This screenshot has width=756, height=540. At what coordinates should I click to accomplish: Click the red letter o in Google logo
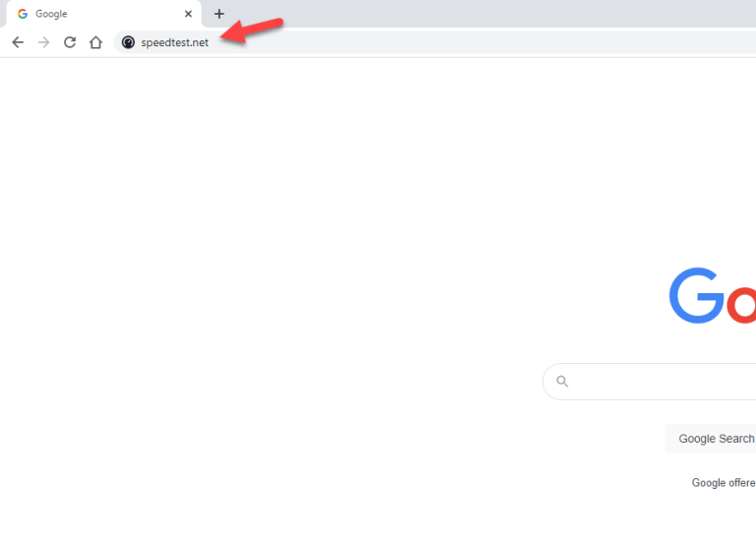(741, 305)
